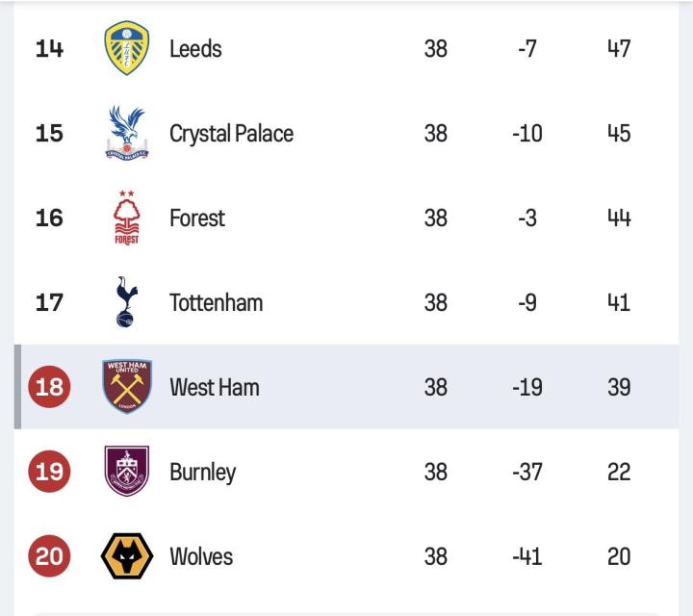Click the Crystal Palace eagle crest
The image size is (693, 616).
127,133
